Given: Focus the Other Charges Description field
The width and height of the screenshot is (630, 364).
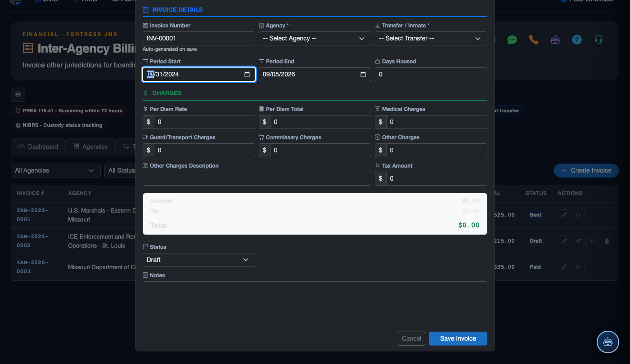Looking at the screenshot, I should click(257, 179).
